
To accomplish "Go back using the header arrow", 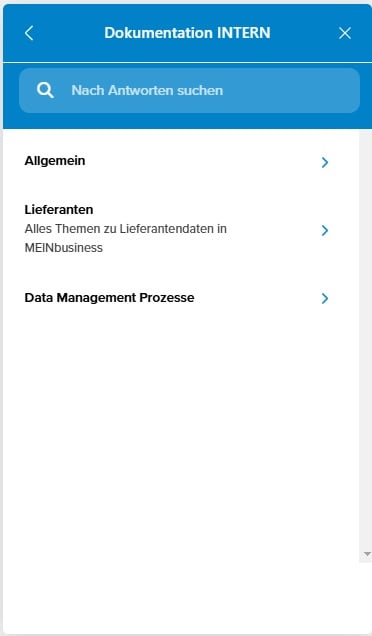I will coord(29,33).
